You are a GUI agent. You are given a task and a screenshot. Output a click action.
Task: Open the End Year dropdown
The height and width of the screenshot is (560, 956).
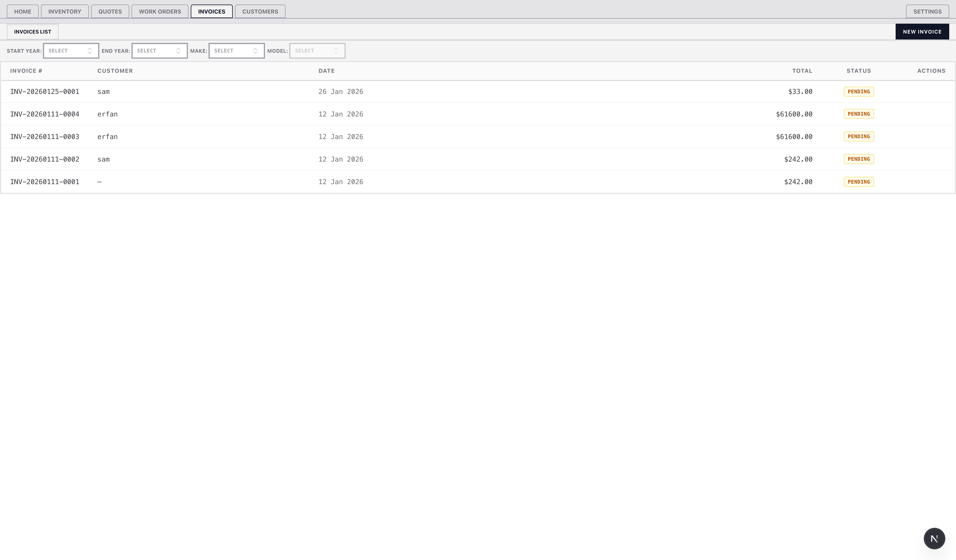pos(159,50)
